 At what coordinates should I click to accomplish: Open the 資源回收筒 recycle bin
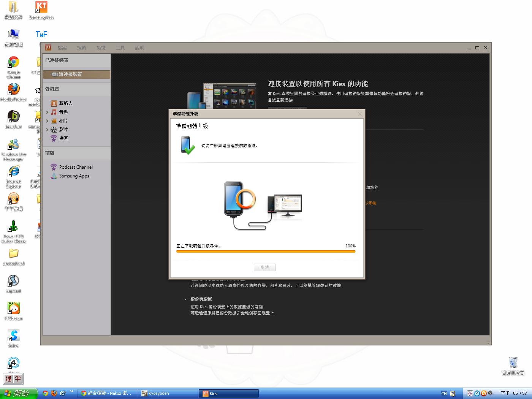click(x=513, y=366)
